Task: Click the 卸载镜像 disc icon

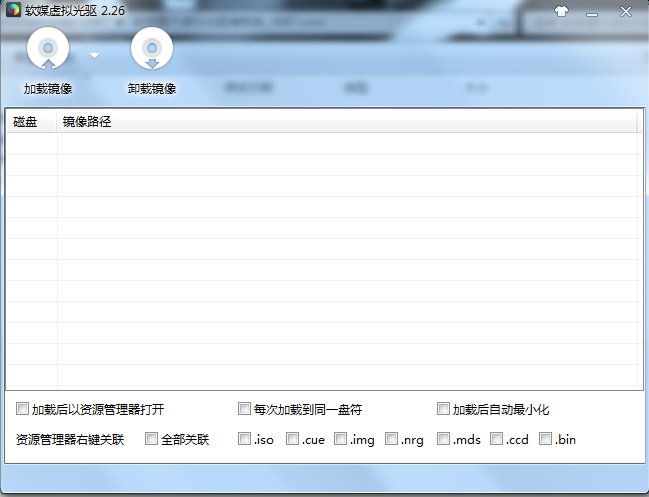Action: pyautogui.click(x=152, y=48)
